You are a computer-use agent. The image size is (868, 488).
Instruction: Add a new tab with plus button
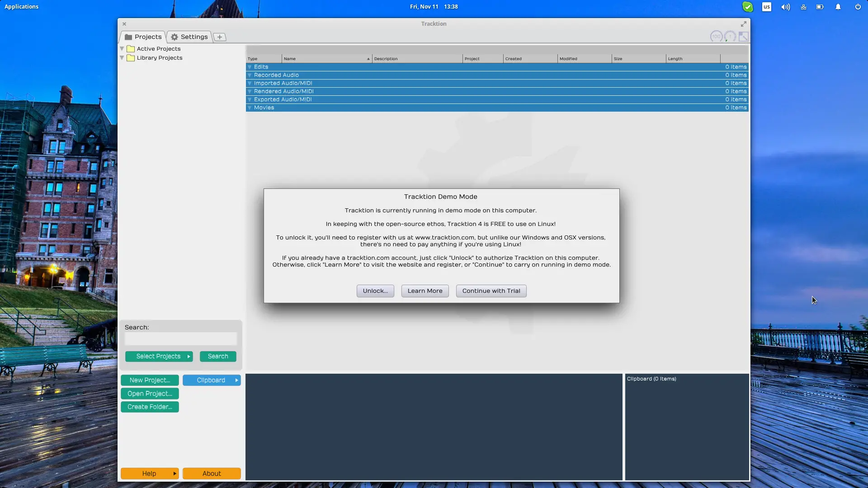coord(220,37)
